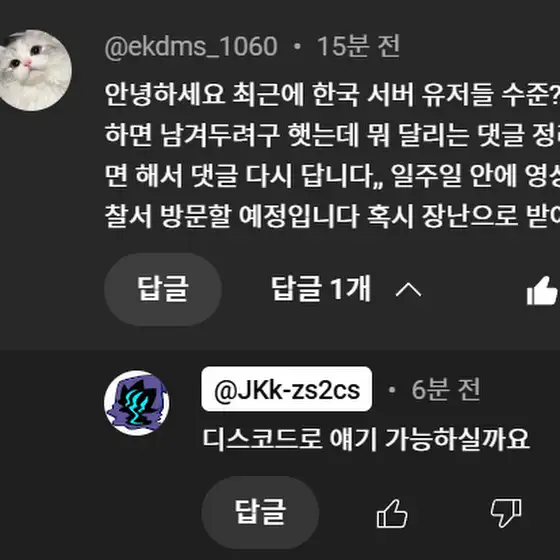Select the reply text 디스코드로 얘기 가능하실까요
560x560 pixels.
[x=366, y=439]
